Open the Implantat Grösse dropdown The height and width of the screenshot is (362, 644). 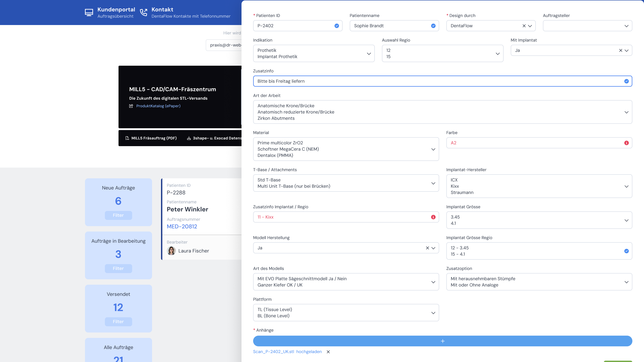(x=539, y=220)
